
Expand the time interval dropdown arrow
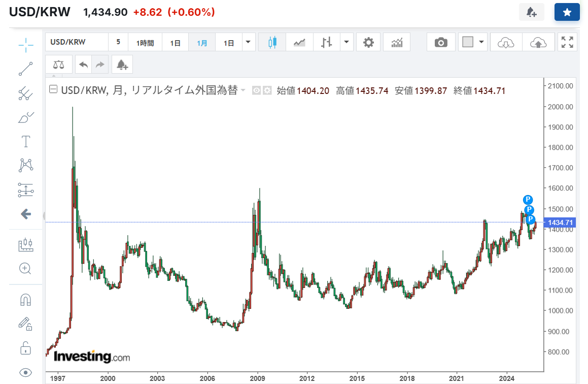tap(249, 42)
